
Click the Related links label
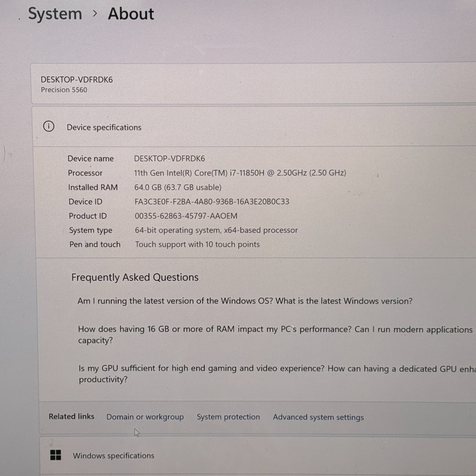point(71,416)
